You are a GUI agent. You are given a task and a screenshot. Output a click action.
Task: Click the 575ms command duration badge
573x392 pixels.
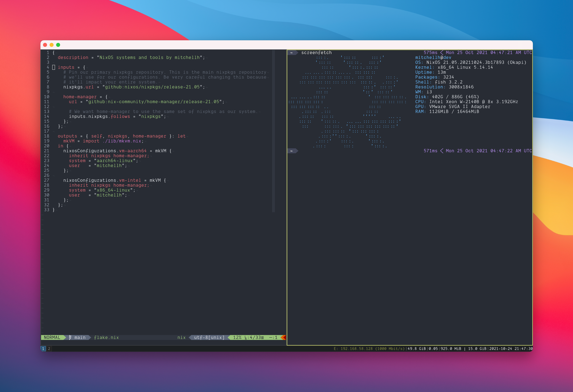point(430,52)
